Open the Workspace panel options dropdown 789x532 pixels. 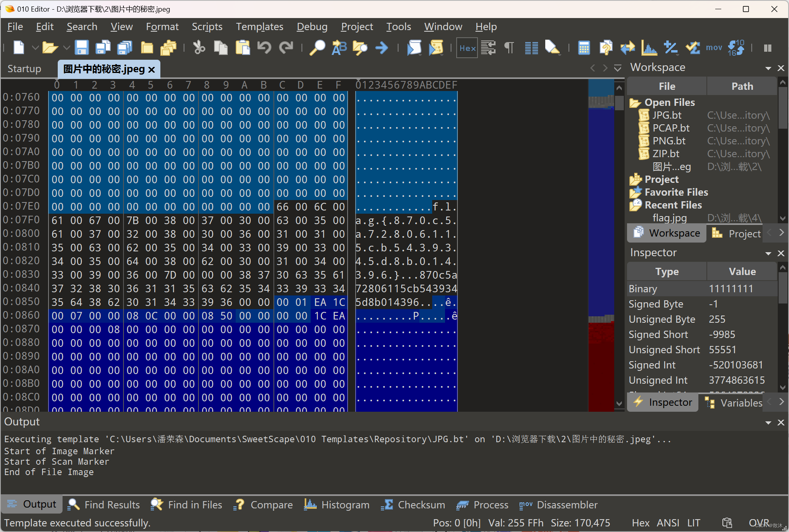click(x=768, y=68)
